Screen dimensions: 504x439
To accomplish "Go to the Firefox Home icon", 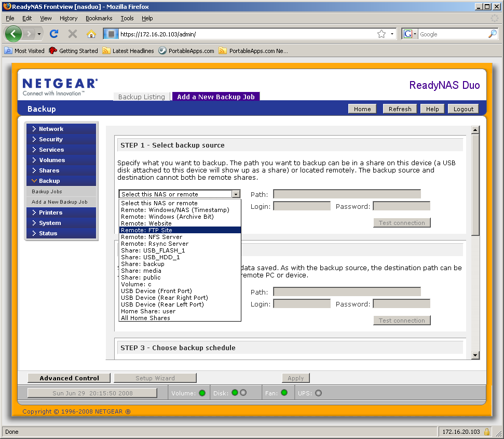I will coord(91,33).
